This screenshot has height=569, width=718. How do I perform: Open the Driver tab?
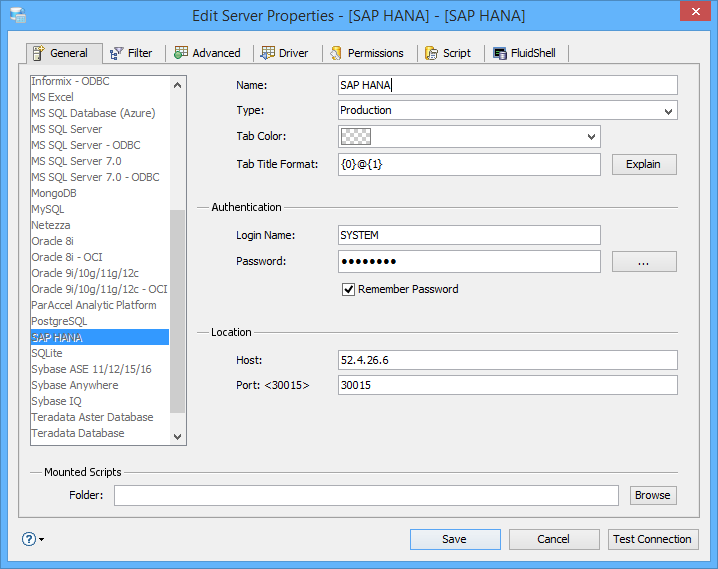(x=285, y=53)
